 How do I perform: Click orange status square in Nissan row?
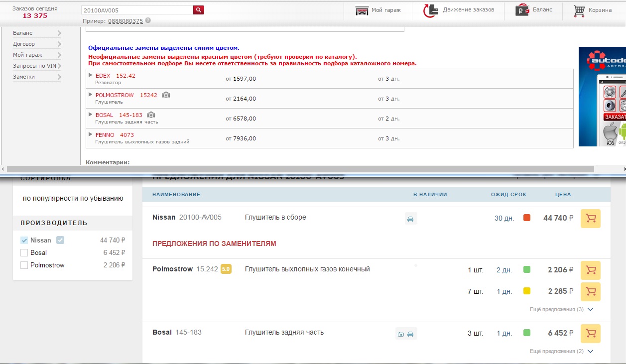(527, 218)
